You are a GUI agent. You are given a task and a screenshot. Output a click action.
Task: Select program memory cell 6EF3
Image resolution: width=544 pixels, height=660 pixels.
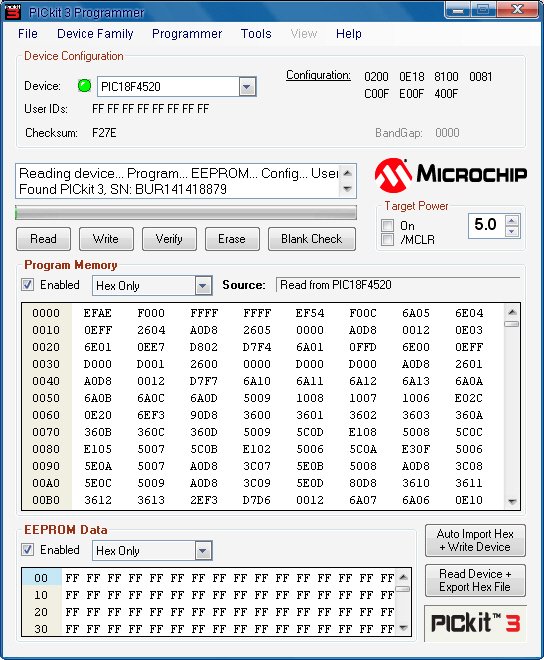coord(151,415)
